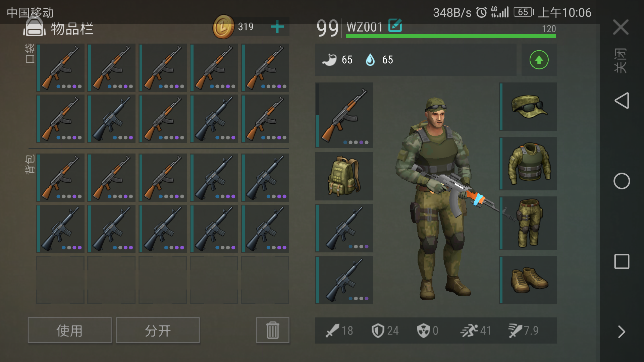Tap the green level-up arrow icon
The height and width of the screenshot is (362, 644).
[539, 60]
